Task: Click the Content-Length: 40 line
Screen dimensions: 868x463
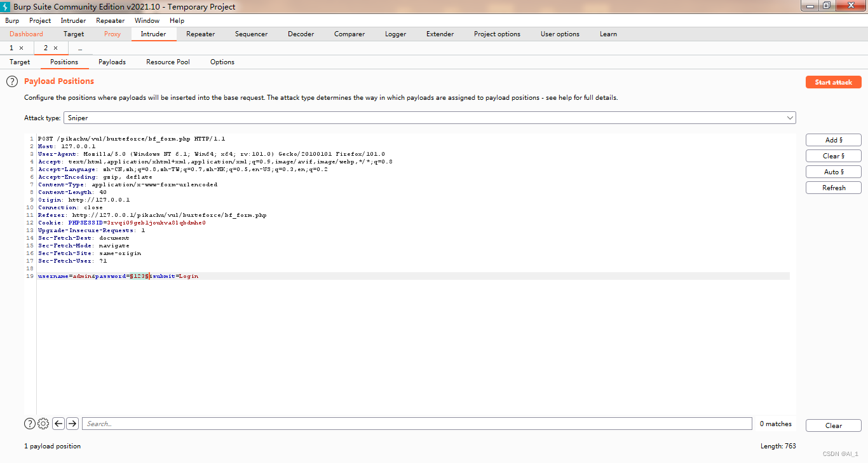Action: point(72,192)
